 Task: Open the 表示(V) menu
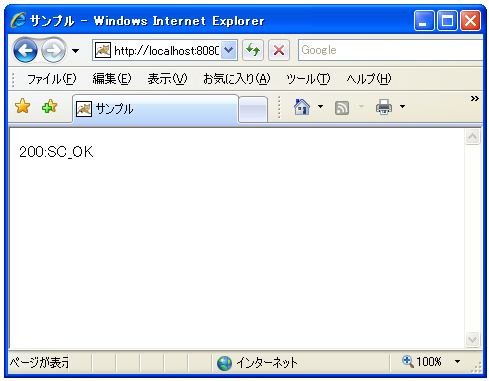point(167,79)
